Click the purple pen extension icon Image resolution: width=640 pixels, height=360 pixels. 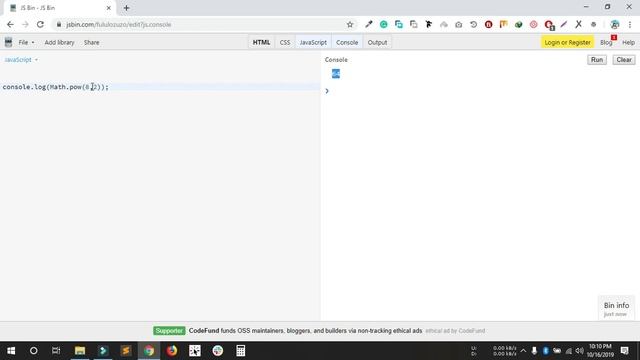[564, 24]
